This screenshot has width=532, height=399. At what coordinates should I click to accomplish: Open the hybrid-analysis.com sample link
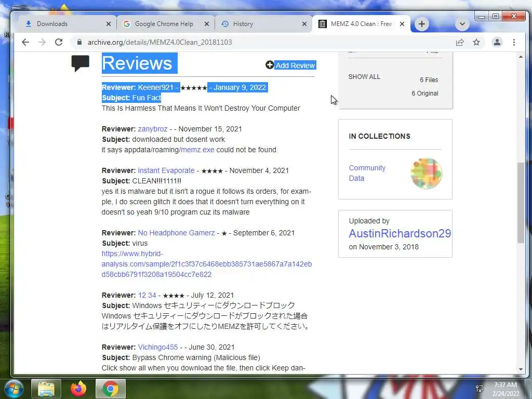(x=206, y=264)
